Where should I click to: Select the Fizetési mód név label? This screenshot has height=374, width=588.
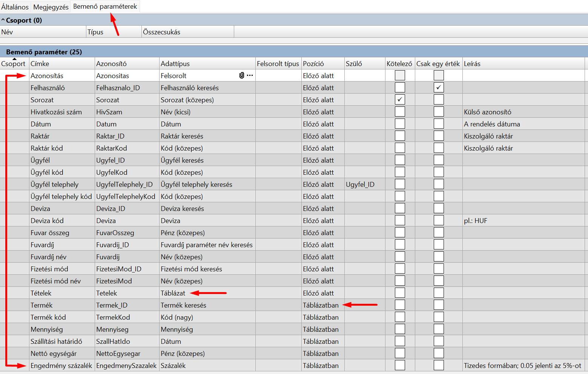[x=62, y=281]
